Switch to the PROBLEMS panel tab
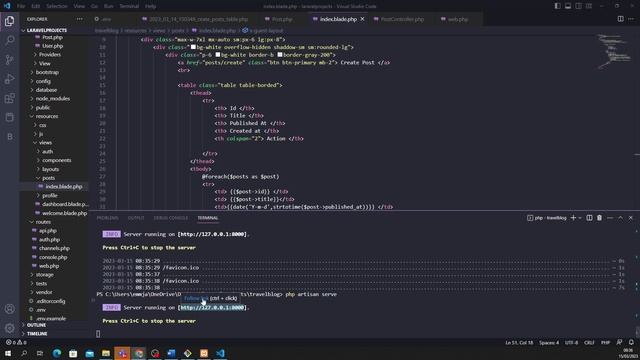The height and width of the screenshot is (360, 640). pyautogui.click(x=107, y=218)
